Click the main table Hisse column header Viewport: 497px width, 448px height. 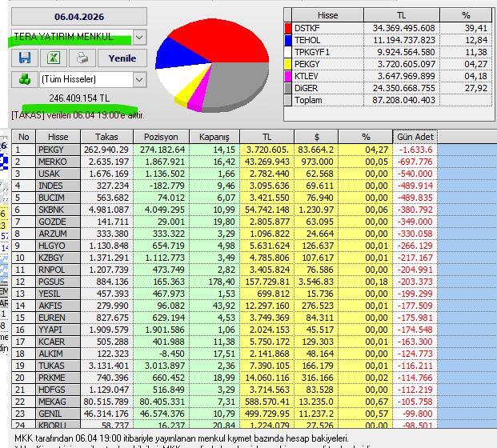pos(58,137)
